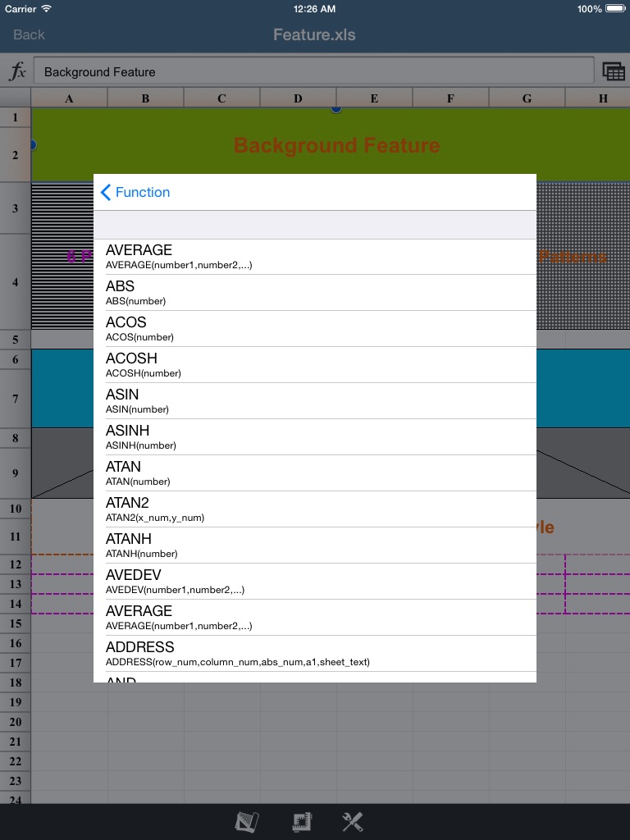The image size is (630, 840).
Task: Select the ACOS function row
Action: [315, 328]
